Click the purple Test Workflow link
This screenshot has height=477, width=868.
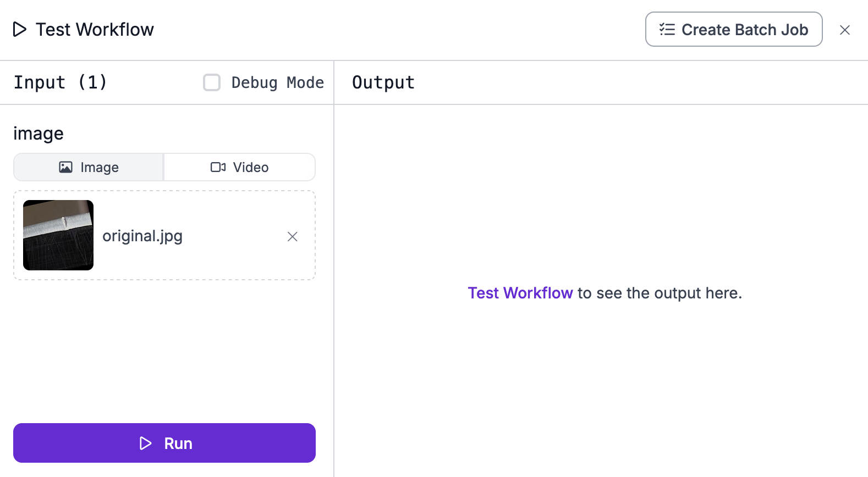click(x=520, y=293)
